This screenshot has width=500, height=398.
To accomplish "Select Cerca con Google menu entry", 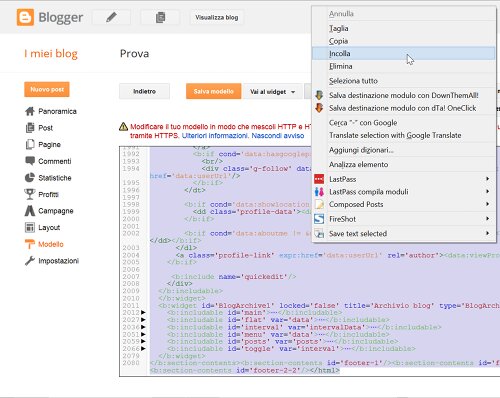I will pyautogui.click(x=403, y=123).
